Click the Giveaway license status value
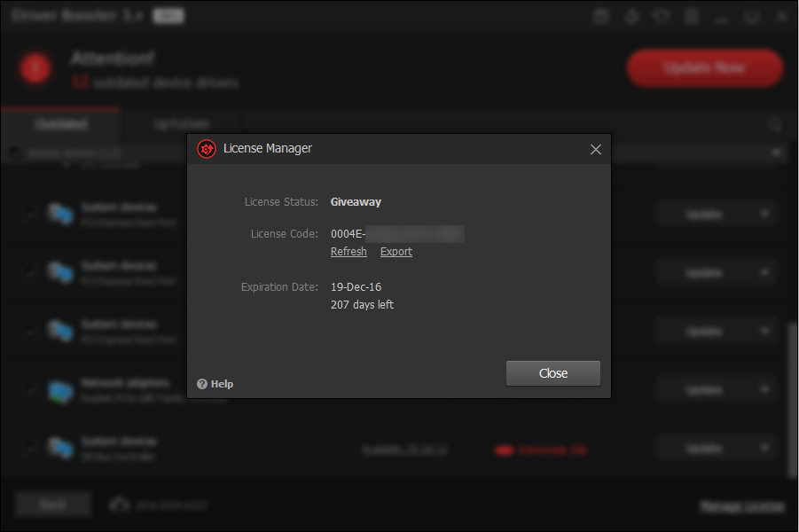Image resolution: width=799 pixels, height=532 pixels. (356, 202)
